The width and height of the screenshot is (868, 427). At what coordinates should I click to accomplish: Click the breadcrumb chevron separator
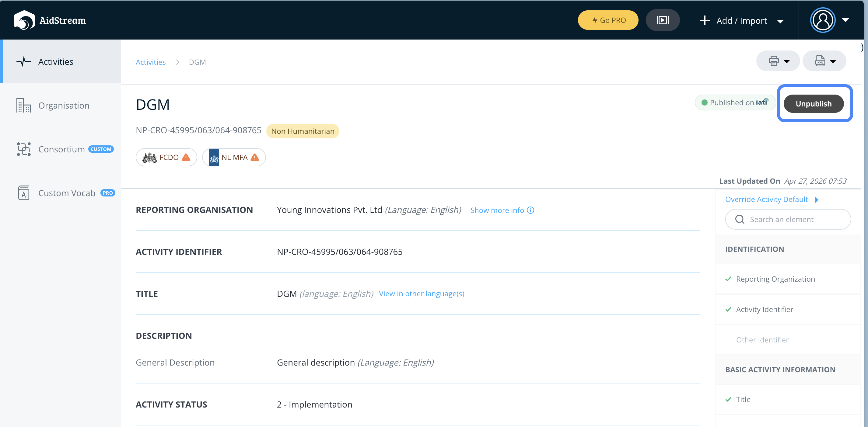click(177, 62)
